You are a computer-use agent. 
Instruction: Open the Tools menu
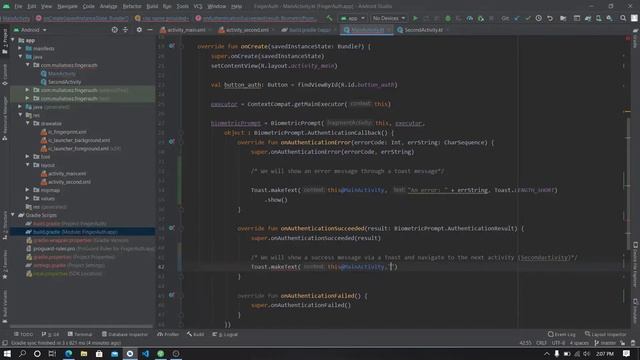(x=182, y=6)
